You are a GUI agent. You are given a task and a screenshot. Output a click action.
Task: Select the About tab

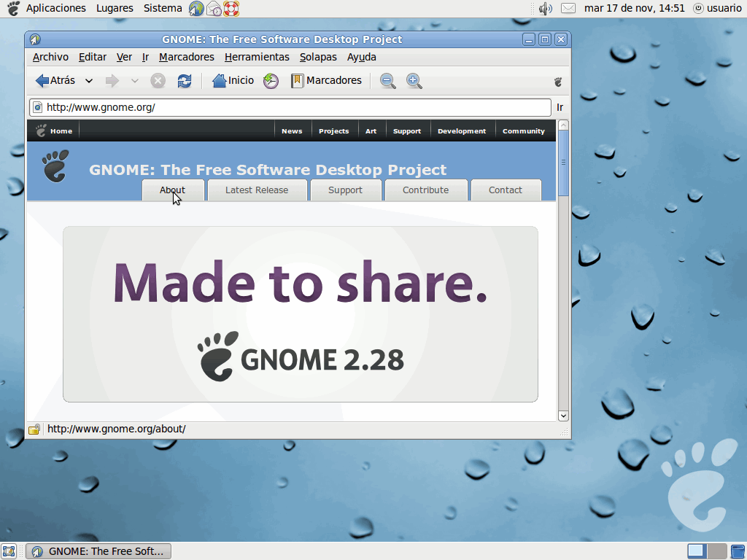pos(173,190)
